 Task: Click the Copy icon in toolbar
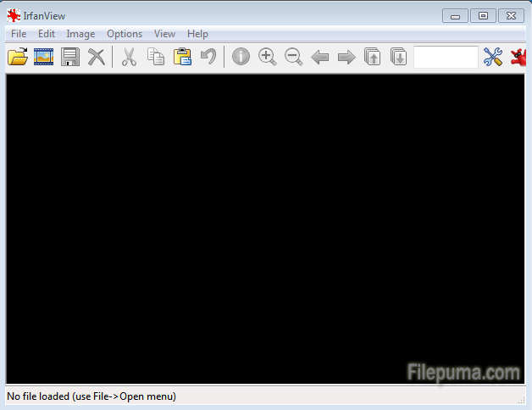(x=156, y=58)
